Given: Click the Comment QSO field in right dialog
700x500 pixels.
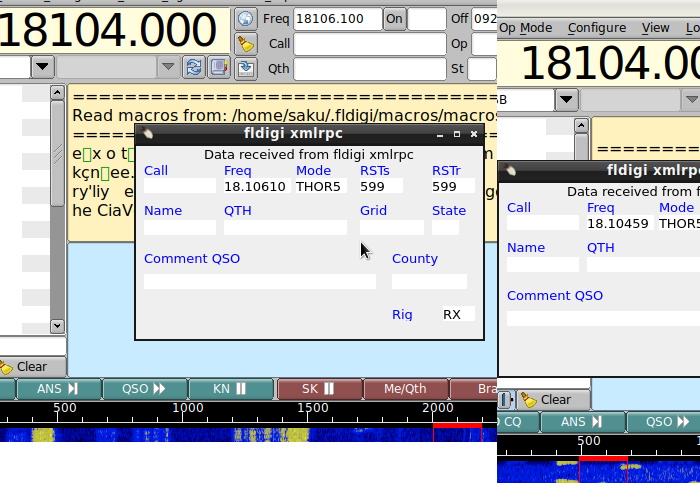Looking at the screenshot, I should [603, 318].
